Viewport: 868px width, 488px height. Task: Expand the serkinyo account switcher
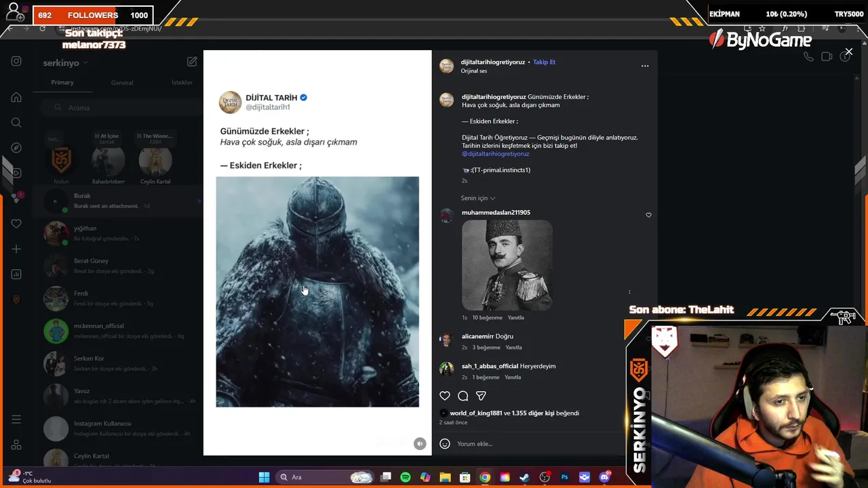pos(65,62)
